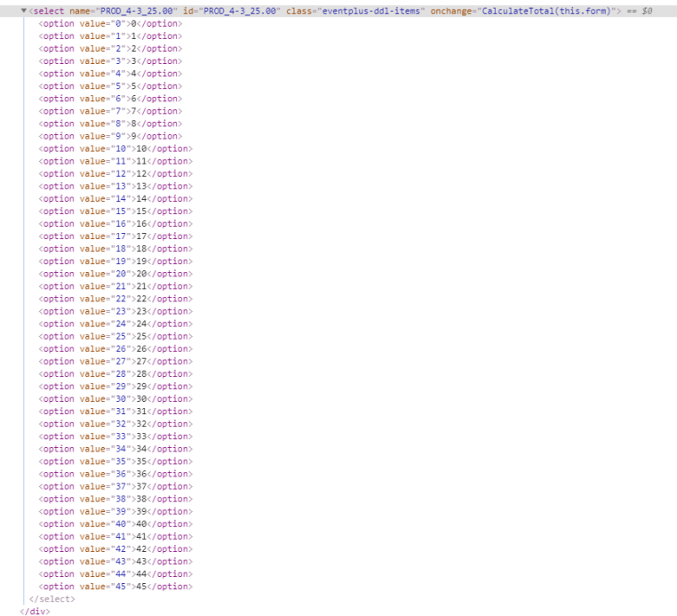Select the option value="13" node
Image resolution: width=677 pixels, height=616 pixels.
click(115, 186)
